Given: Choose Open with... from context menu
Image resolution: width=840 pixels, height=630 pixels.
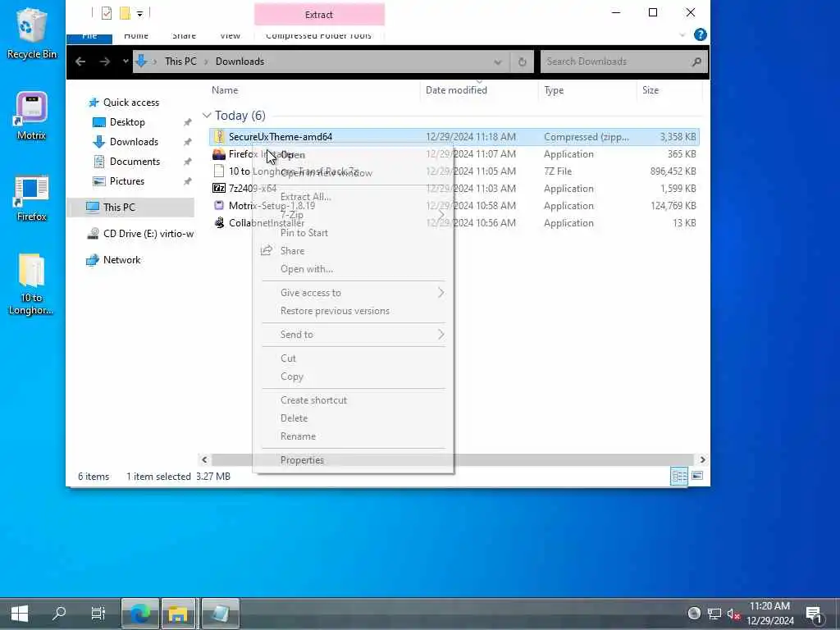Looking at the screenshot, I should 354,269.
